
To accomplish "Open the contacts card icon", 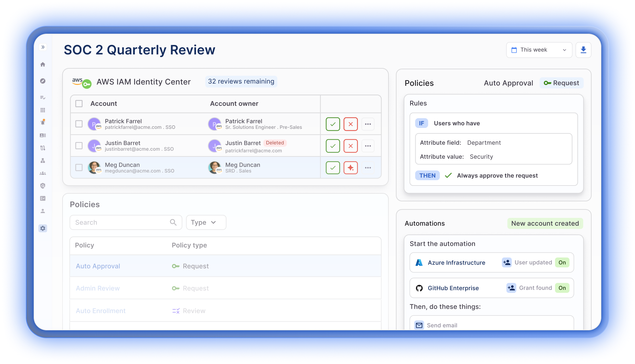I will pyautogui.click(x=42, y=135).
